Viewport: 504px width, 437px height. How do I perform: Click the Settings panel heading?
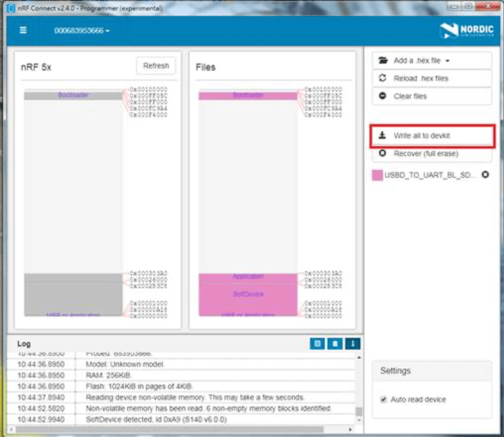(395, 371)
